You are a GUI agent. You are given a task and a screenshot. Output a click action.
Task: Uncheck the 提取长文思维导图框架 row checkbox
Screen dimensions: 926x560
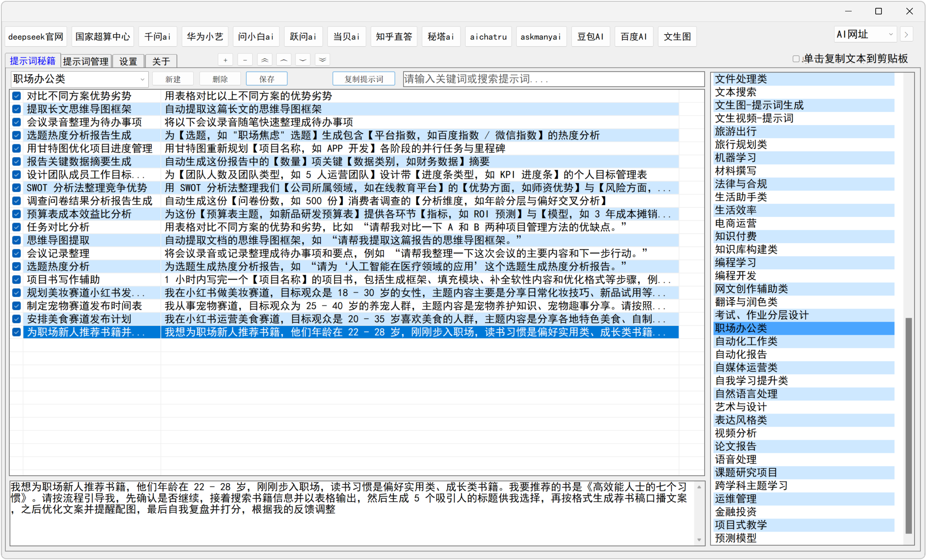pos(17,109)
